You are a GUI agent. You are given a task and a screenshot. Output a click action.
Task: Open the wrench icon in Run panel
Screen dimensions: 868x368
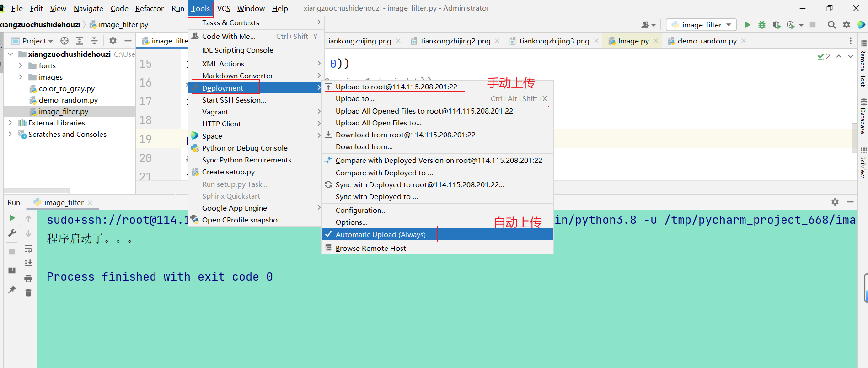[x=12, y=233]
